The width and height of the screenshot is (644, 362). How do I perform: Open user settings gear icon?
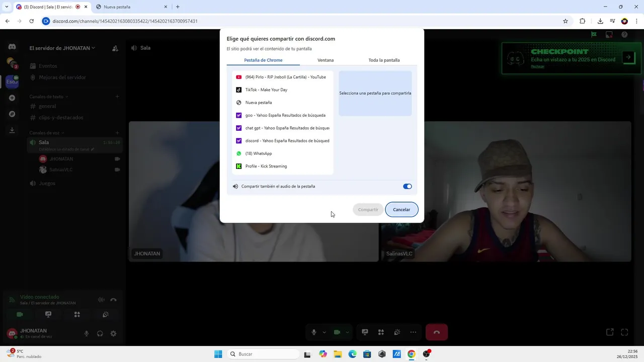113,333
